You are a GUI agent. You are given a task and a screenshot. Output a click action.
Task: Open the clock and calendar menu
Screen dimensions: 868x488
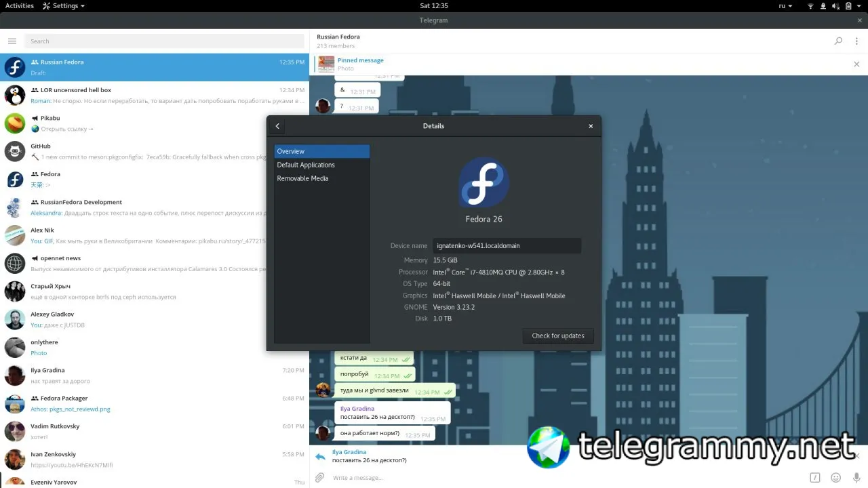coord(434,6)
